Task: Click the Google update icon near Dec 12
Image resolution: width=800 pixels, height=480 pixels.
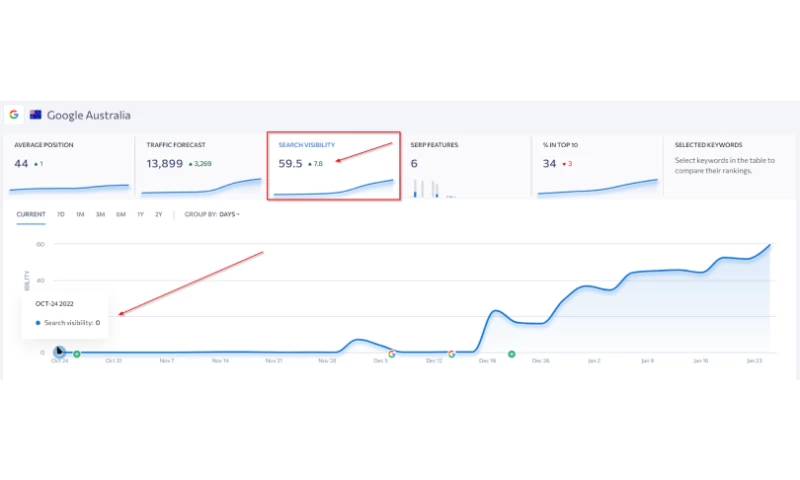Action: point(452,354)
